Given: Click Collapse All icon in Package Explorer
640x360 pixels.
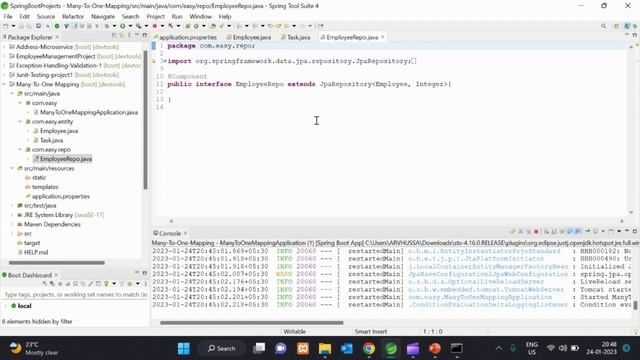Looking at the screenshot, I should [114, 36].
